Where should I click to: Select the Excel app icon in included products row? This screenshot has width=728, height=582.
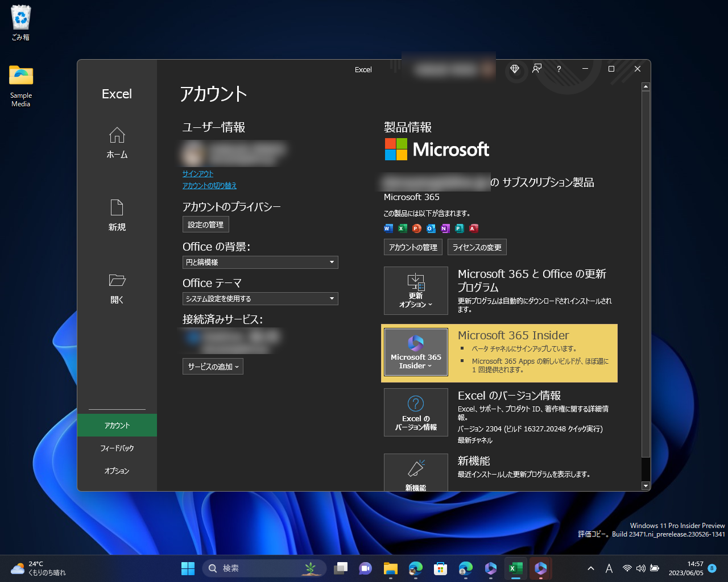pos(402,228)
